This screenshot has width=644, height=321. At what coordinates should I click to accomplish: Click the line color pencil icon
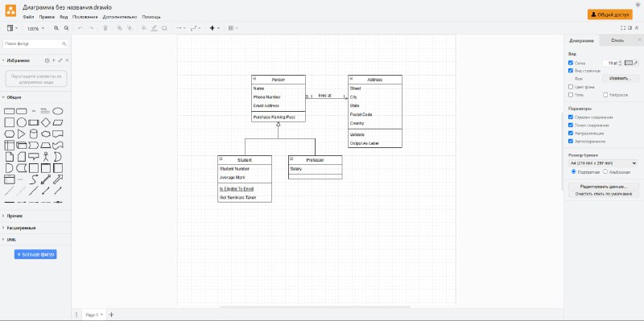coord(154,28)
